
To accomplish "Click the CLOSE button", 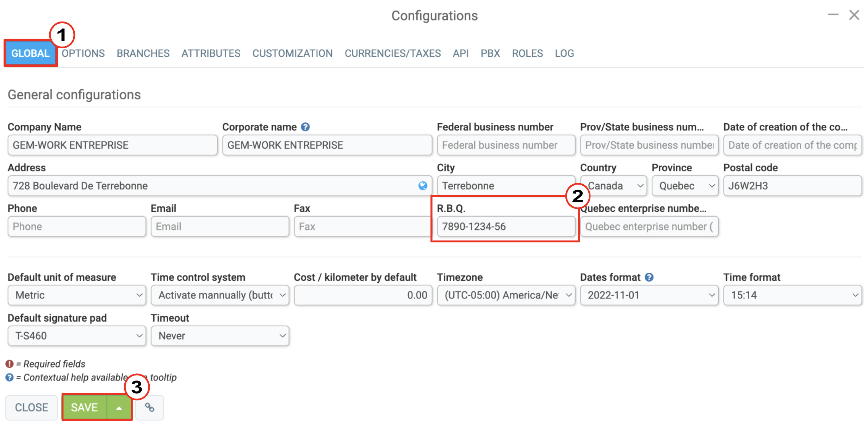I will point(31,408).
